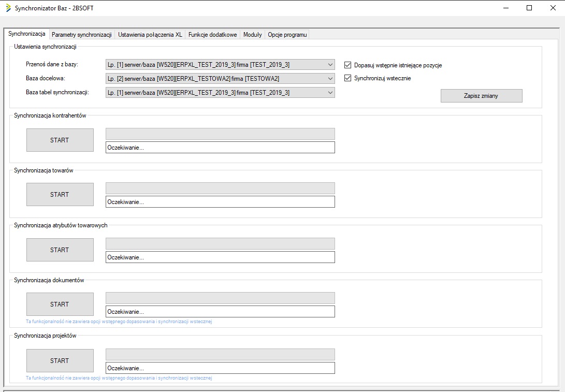This screenshot has height=392, width=565.
Task: Start synchronizacja projektów
Action: coord(60,360)
